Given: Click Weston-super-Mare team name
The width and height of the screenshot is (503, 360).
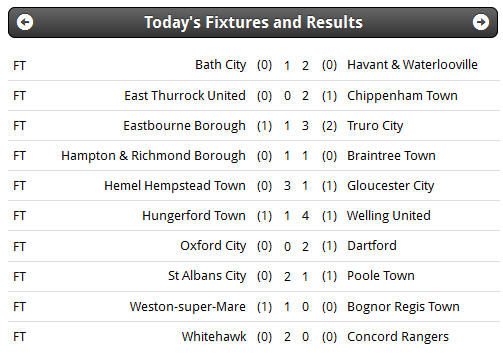Looking at the screenshot, I should (188, 307).
